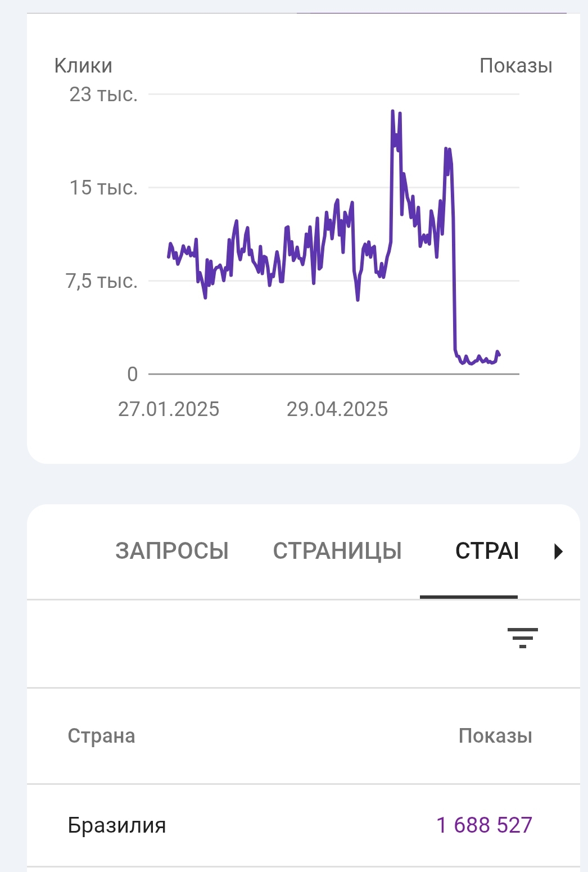
Task: Sort the table by the Показы column
Action: pos(495,736)
